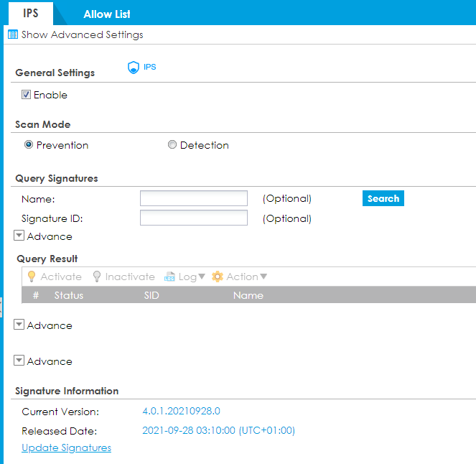This screenshot has height=464, width=476.
Task: Select the IPS tab
Action: (31, 14)
